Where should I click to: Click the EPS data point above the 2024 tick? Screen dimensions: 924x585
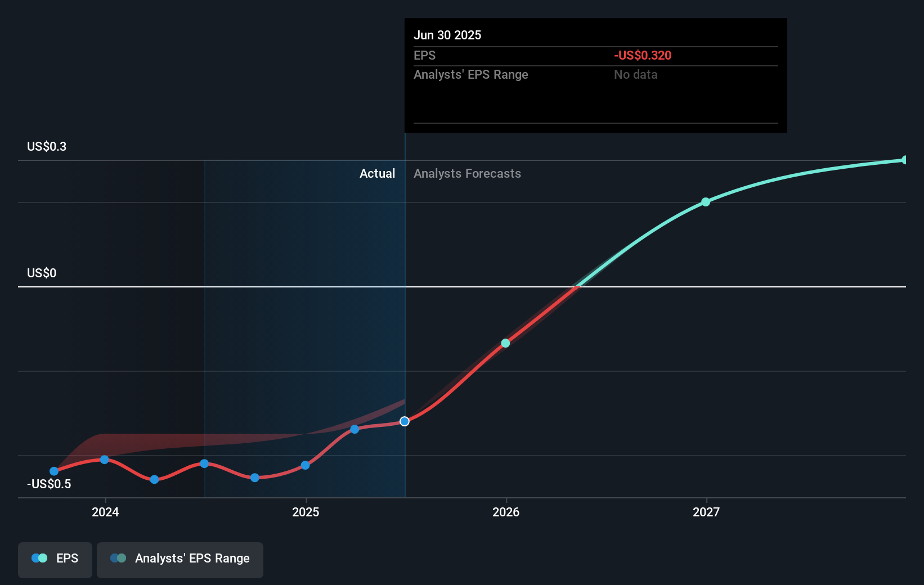[105, 460]
